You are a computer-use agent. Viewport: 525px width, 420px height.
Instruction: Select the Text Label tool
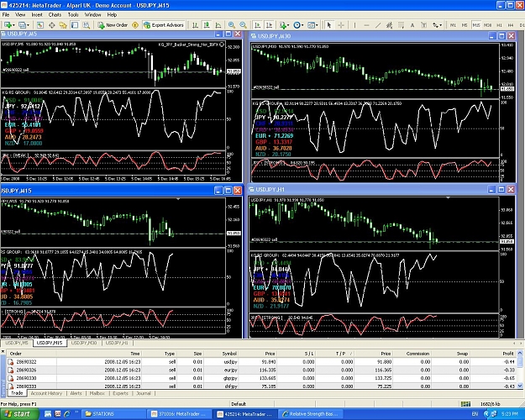click(423, 25)
